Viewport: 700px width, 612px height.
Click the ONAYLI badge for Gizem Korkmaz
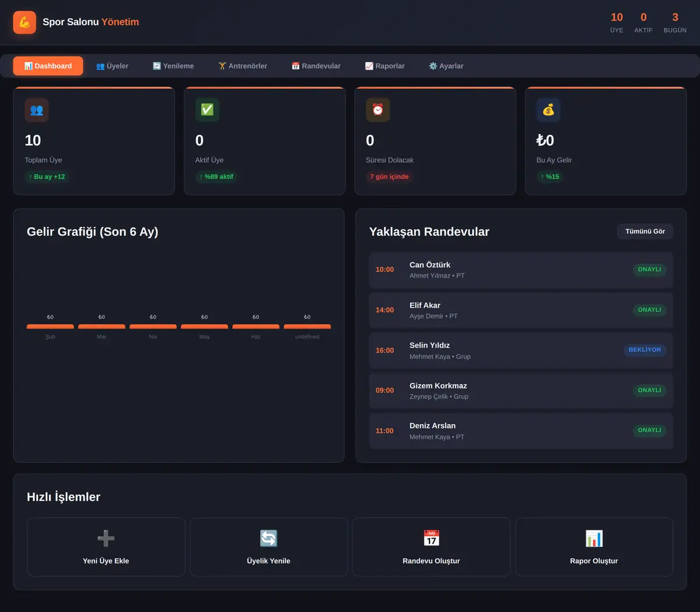point(649,390)
